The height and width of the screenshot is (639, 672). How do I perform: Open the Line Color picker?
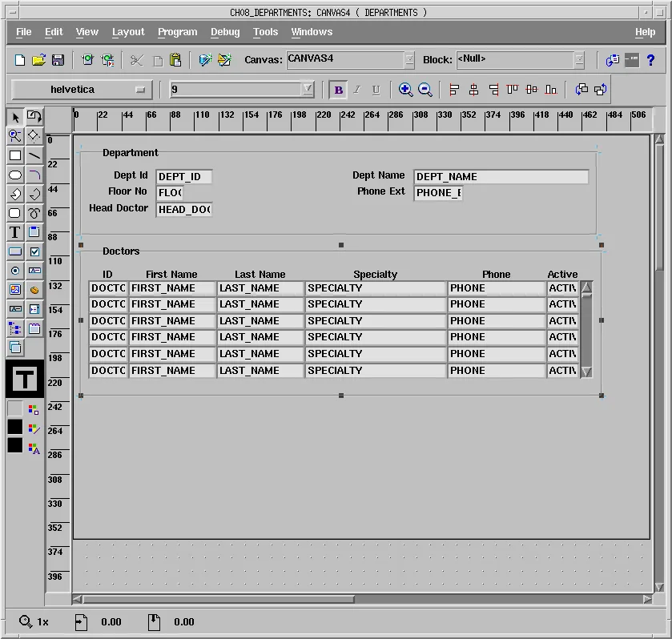click(34, 428)
